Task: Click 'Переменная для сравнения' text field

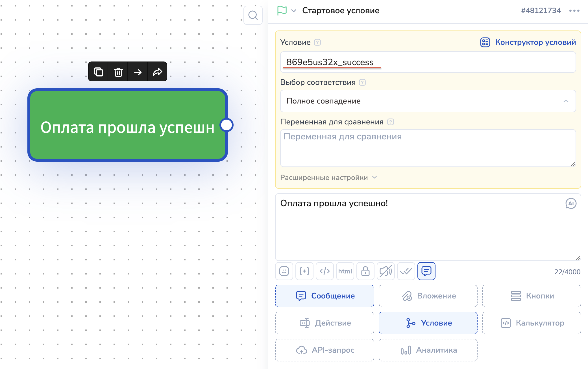Action: 428,148
